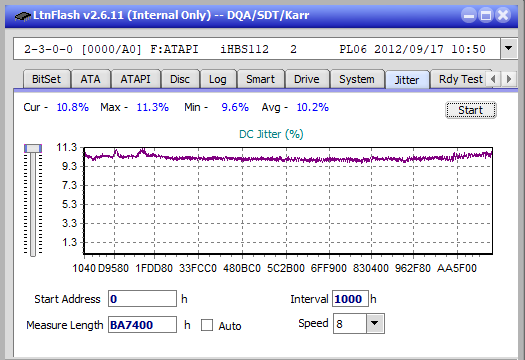Open the Speed dropdown arrow
The width and height of the screenshot is (525, 360).
click(x=375, y=323)
